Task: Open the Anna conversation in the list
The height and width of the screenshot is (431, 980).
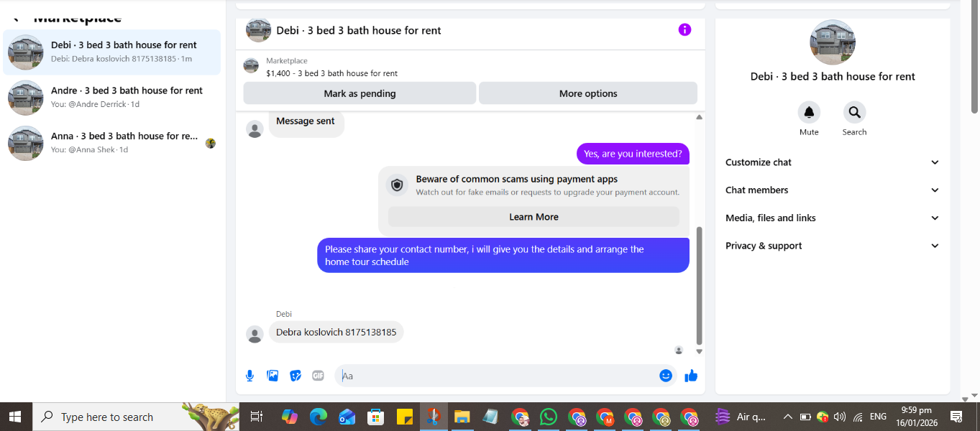Action: [112, 143]
